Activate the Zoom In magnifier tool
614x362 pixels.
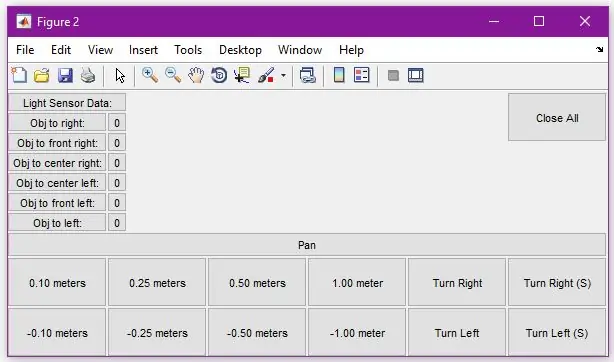pos(150,75)
